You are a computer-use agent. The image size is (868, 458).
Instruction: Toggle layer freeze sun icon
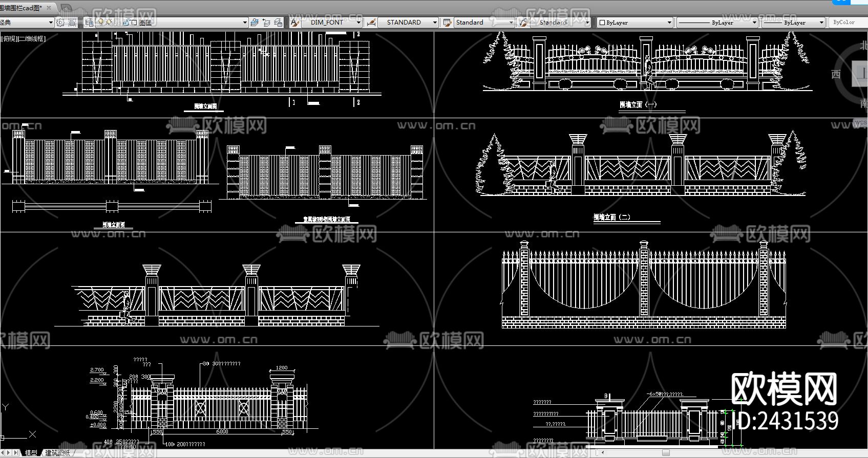point(109,23)
